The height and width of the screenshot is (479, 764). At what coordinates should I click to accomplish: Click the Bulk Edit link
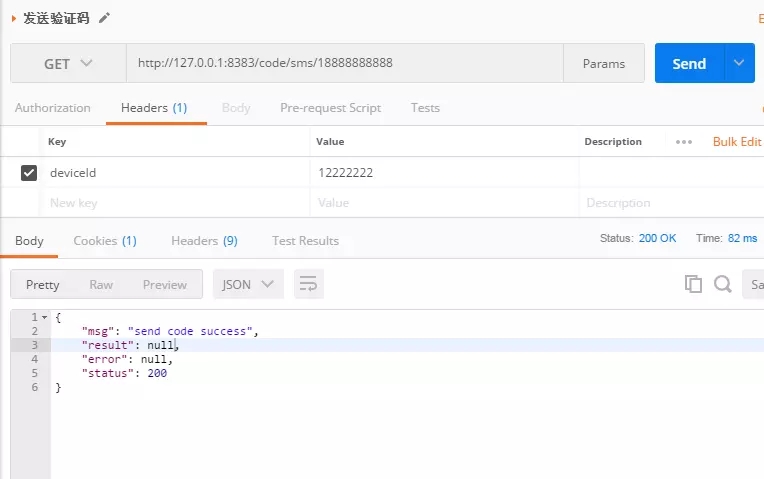737,142
